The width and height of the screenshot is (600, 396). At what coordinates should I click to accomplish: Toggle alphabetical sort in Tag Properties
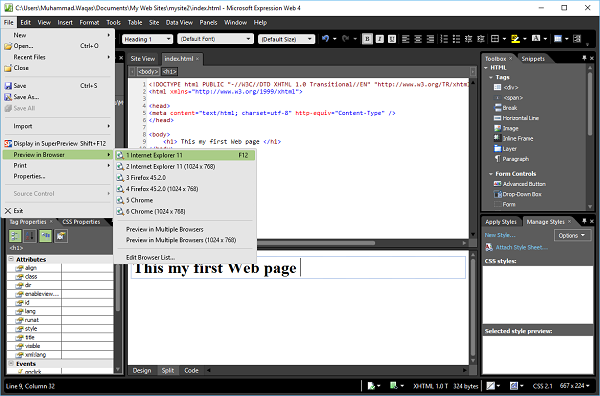[30, 236]
